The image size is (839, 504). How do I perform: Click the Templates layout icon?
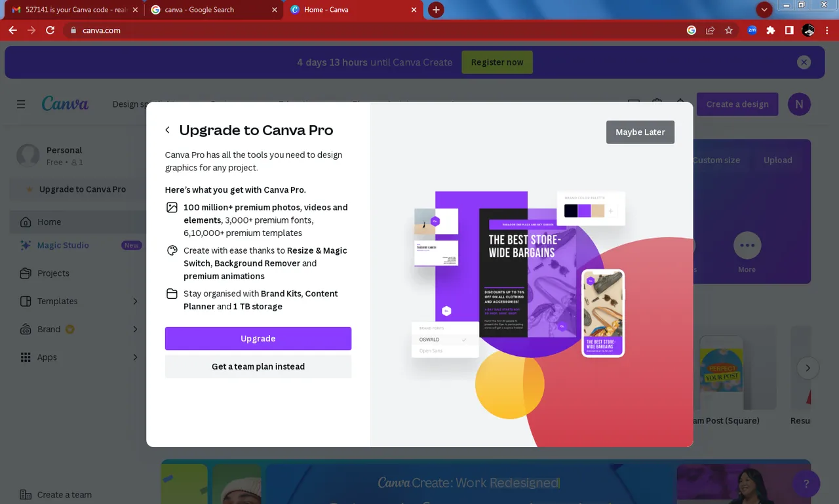[x=26, y=301]
